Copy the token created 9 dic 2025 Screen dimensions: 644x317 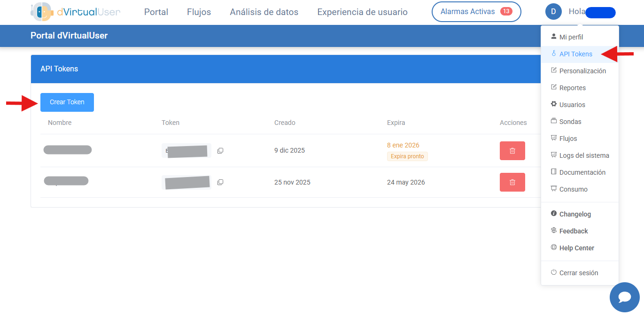220,151
